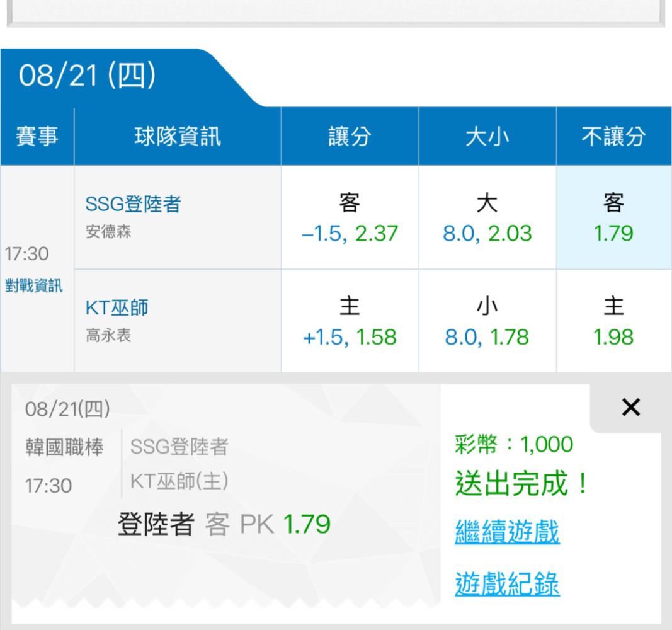
Task: Click the 球隊資訊 column header
Action: 178,136
